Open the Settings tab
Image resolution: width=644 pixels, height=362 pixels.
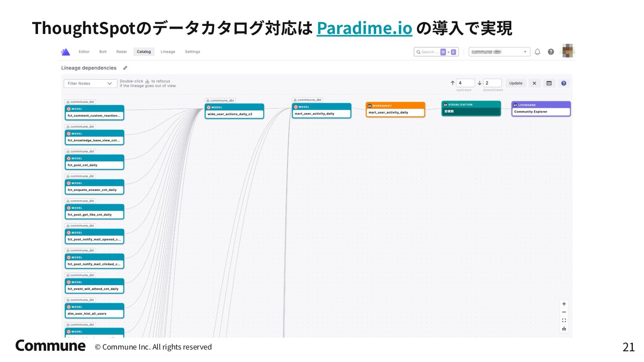(192, 52)
